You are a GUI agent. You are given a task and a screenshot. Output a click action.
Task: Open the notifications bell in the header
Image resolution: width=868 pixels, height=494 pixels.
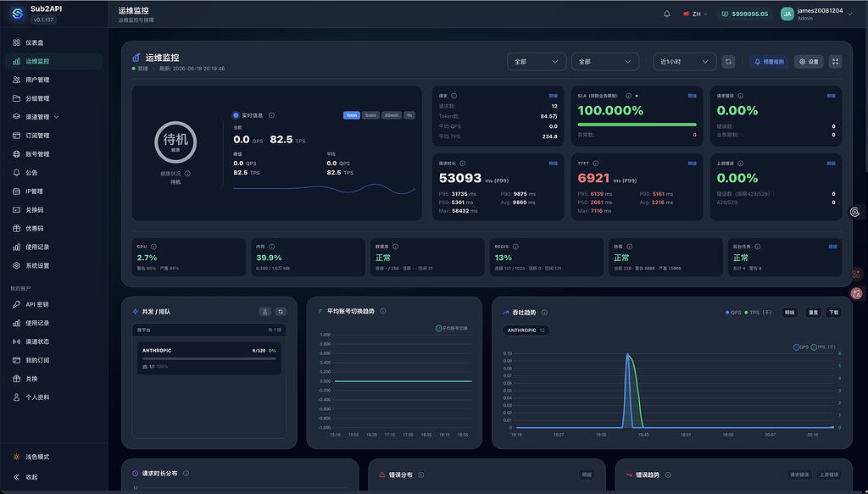(x=666, y=14)
